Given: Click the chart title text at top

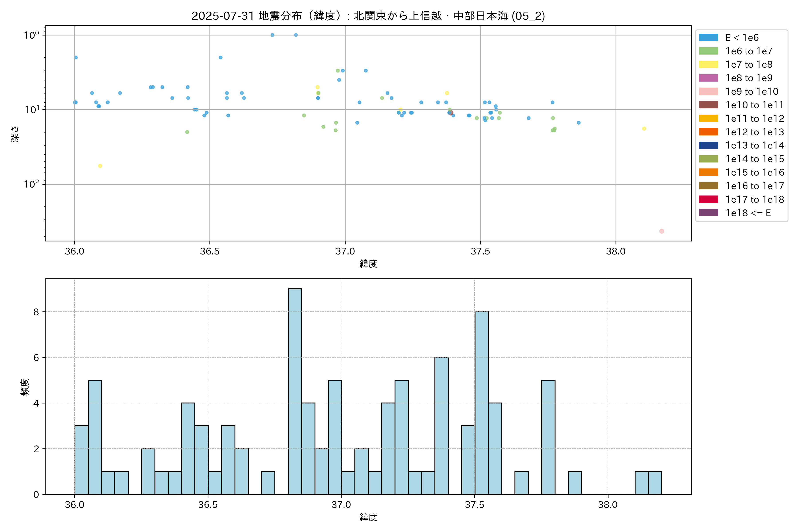Looking at the screenshot, I should coord(368,16).
